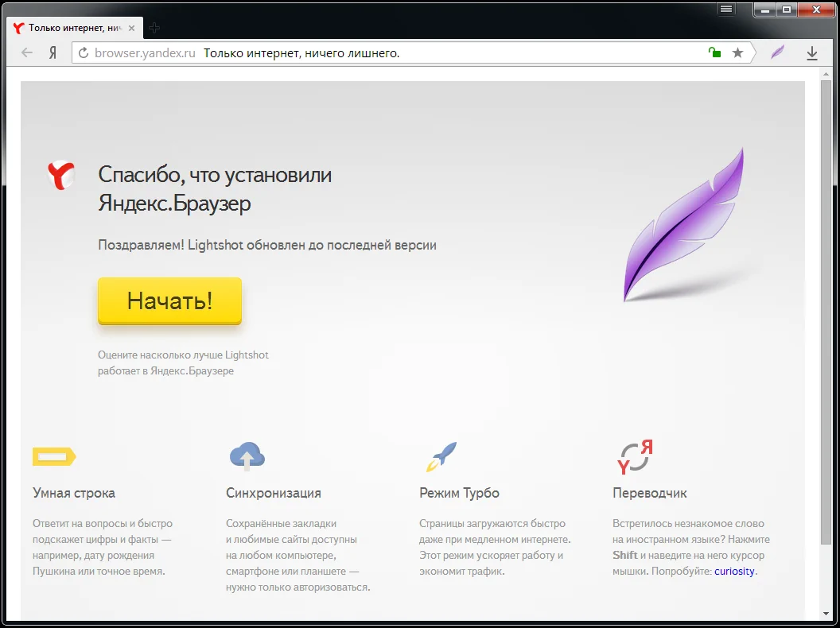Click the green padlock security icon
The width and height of the screenshot is (840, 628).
714,52
